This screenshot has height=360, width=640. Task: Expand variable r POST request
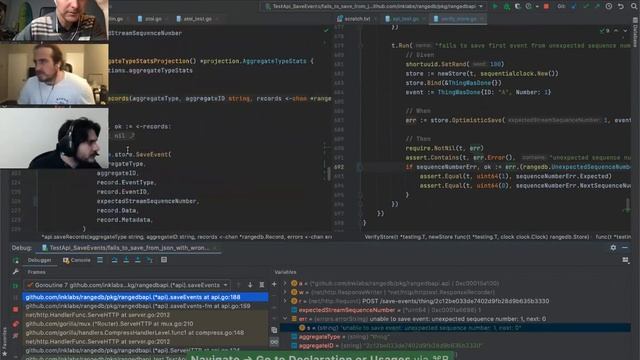tap(285, 301)
